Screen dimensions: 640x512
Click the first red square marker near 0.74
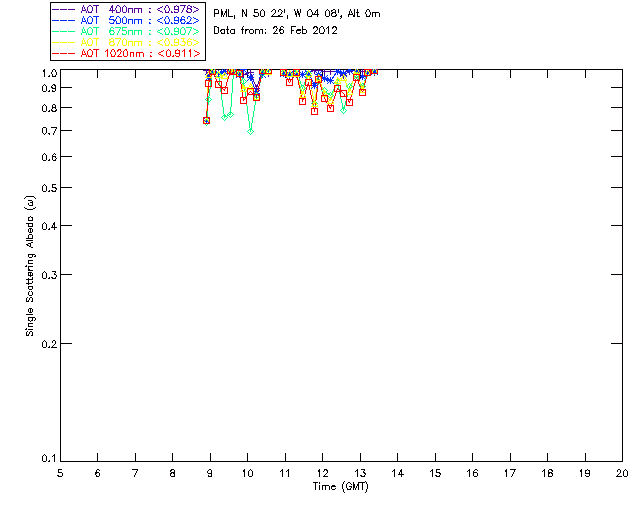point(207,120)
